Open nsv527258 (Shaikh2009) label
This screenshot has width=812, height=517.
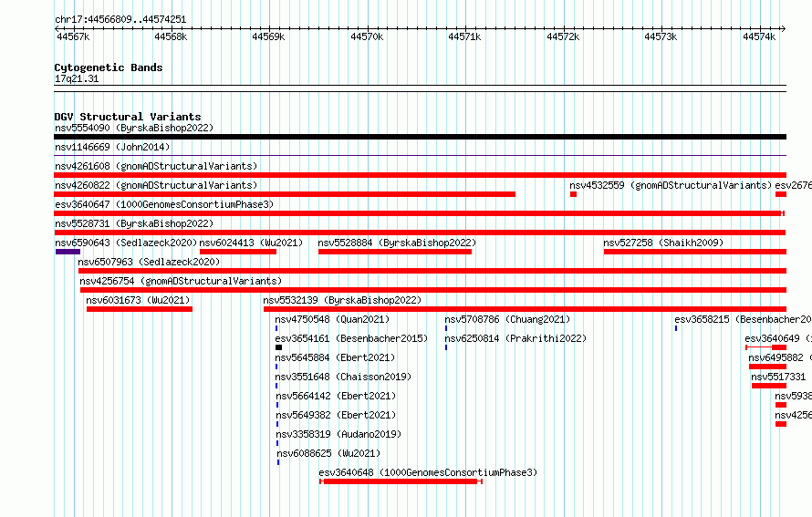pos(663,243)
